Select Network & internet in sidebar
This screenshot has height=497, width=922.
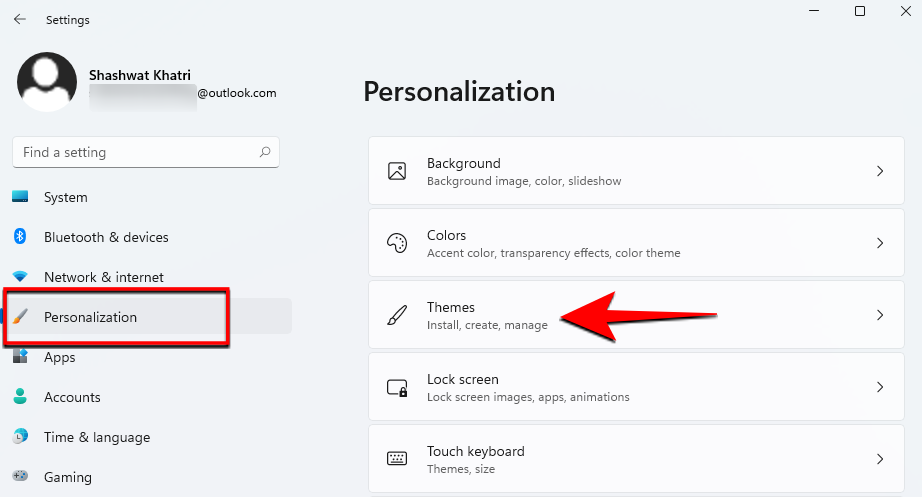[103, 277]
